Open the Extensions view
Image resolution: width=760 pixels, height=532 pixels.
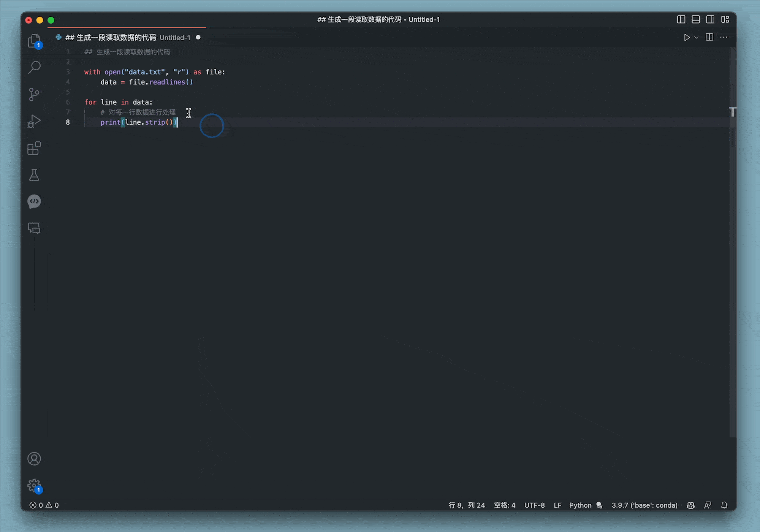pyautogui.click(x=34, y=148)
